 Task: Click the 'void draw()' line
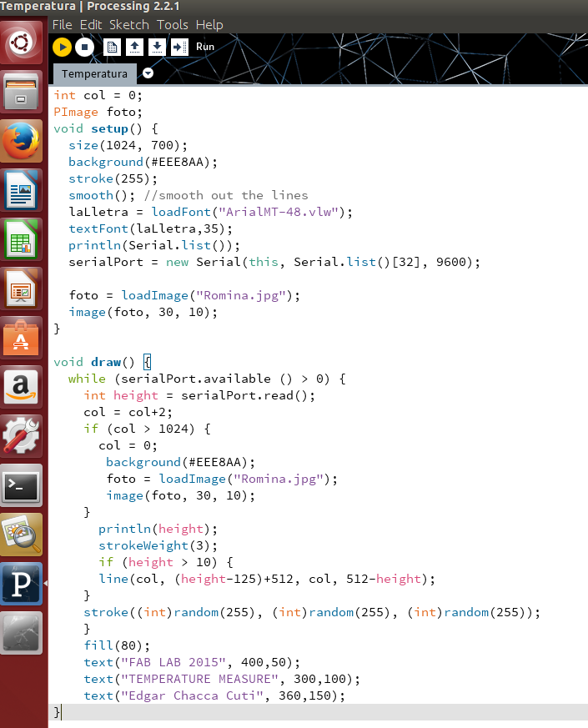coord(103,362)
